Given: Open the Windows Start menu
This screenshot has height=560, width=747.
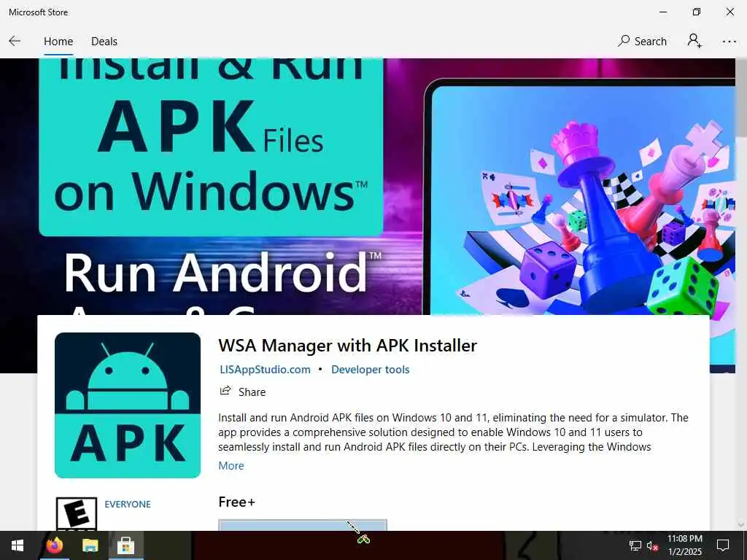Looking at the screenshot, I should pyautogui.click(x=18, y=545).
